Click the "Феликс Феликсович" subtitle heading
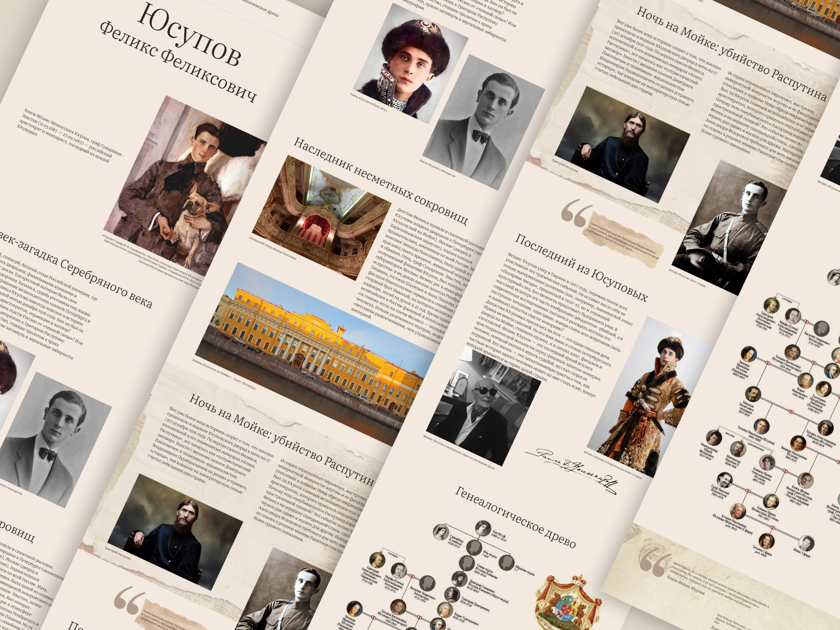The height and width of the screenshot is (630, 840). click(178, 61)
